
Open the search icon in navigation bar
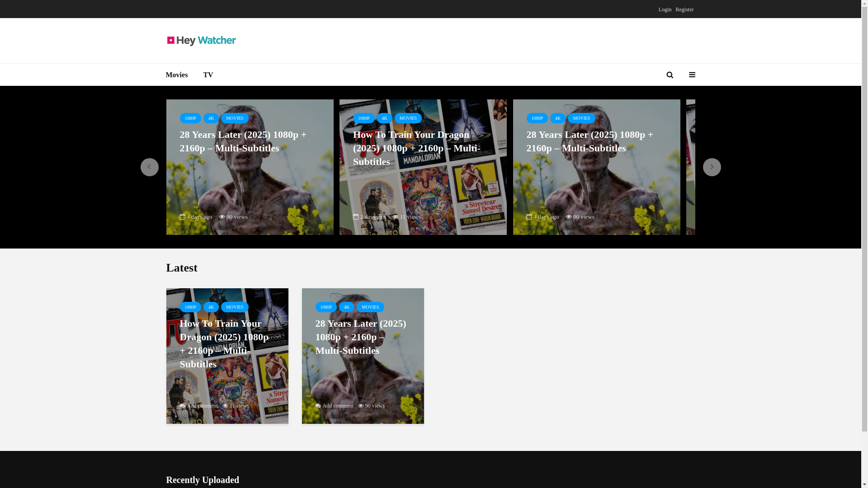670,75
